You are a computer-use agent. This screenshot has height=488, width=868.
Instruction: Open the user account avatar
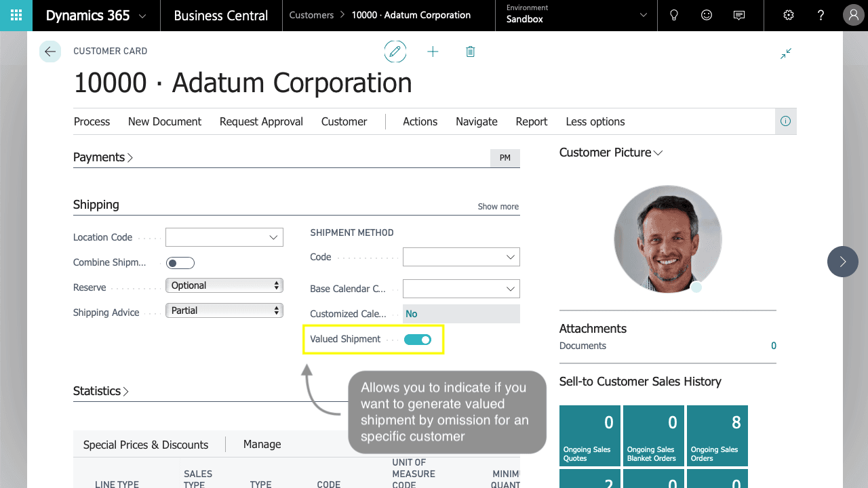tap(853, 16)
